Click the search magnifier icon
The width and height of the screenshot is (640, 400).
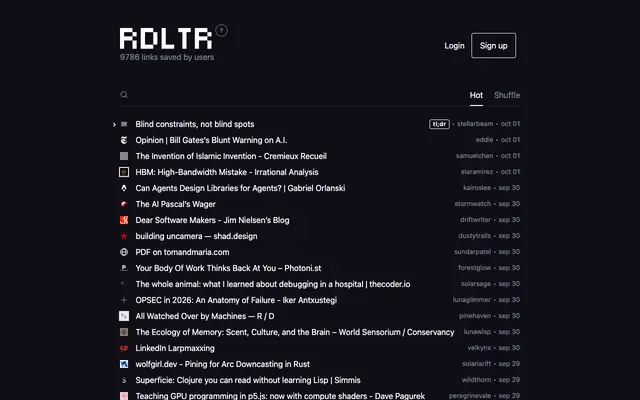point(124,95)
